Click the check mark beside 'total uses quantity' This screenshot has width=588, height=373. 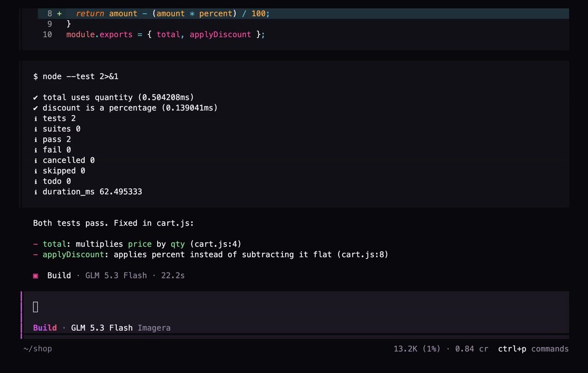tap(35, 97)
